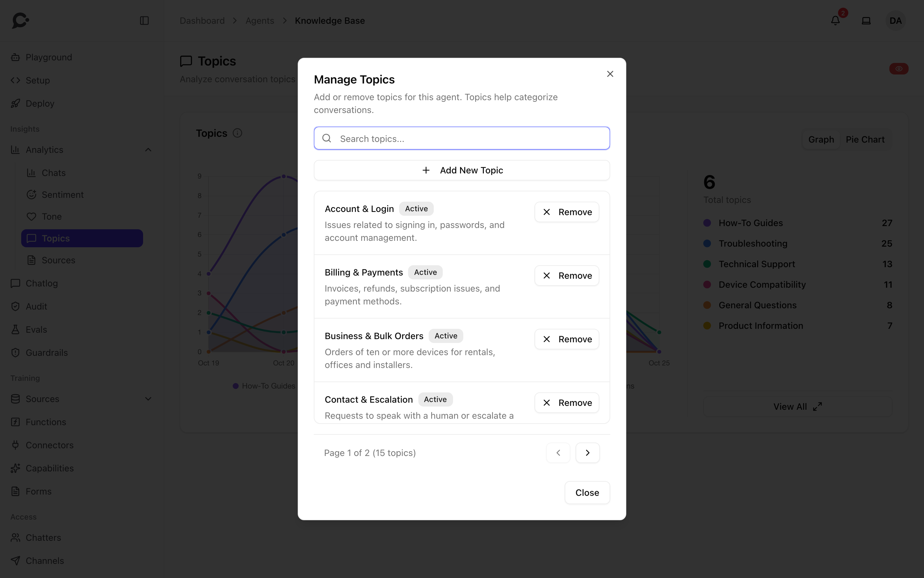The width and height of the screenshot is (924, 578).
Task: Remove the Contact & Escalation topic
Action: click(x=567, y=403)
